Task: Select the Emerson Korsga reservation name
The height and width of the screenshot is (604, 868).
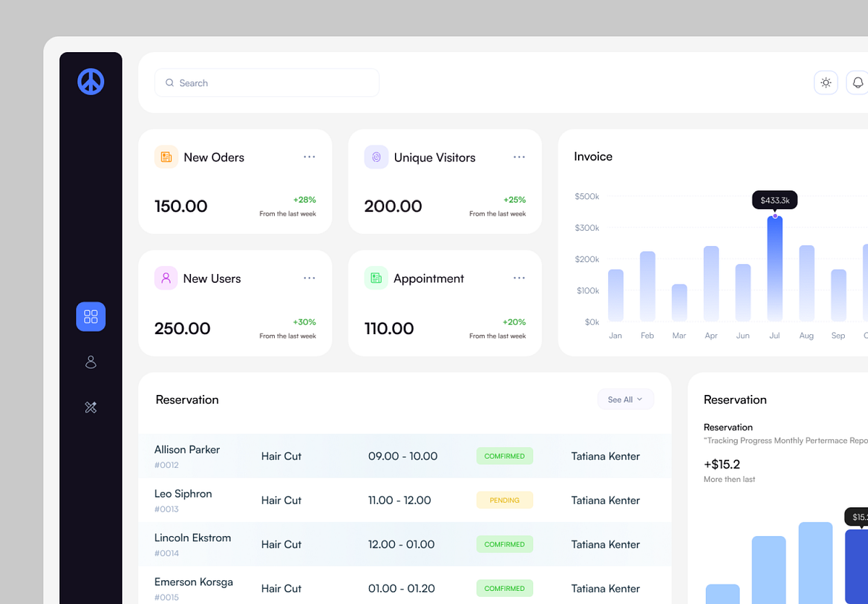Action: [x=193, y=582]
